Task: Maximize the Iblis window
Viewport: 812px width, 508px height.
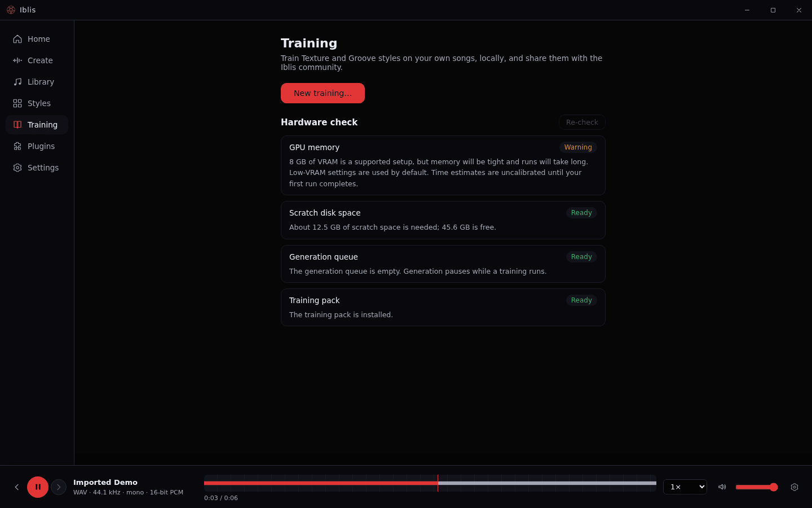Action: [x=773, y=10]
